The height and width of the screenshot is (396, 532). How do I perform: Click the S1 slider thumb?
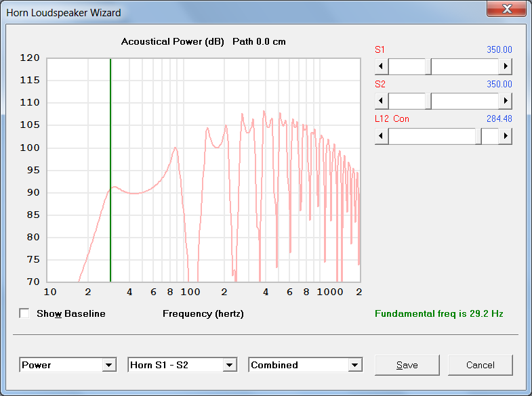point(428,66)
